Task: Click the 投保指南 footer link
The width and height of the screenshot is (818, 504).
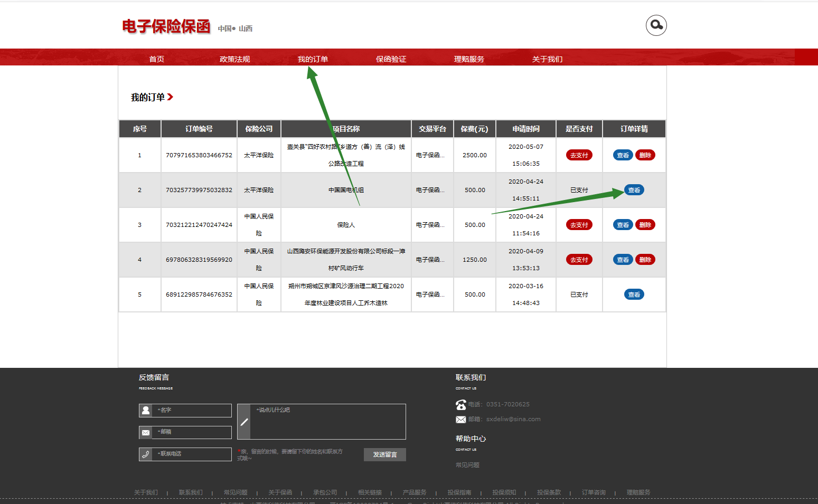Action: click(459, 492)
